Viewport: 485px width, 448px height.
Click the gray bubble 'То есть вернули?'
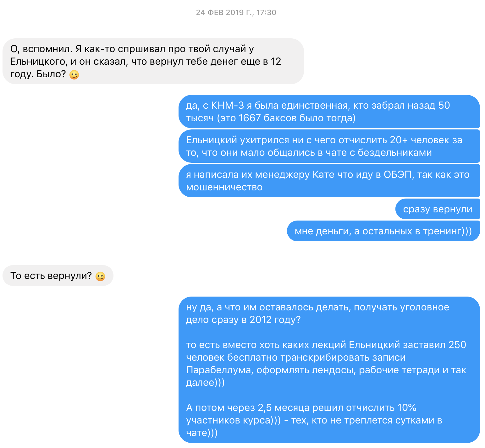pyautogui.click(x=58, y=276)
